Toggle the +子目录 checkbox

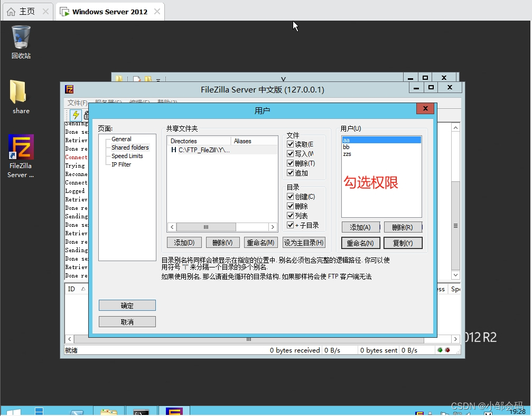(x=290, y=225)
